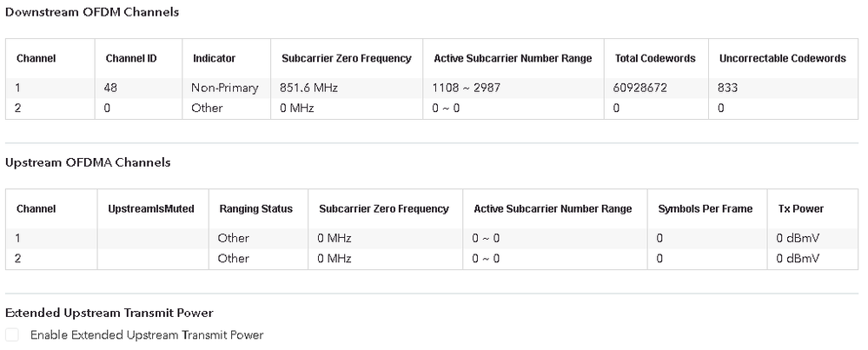
Task: Select the Non-Primary indicator cell
Action: [x=225, y=88]
